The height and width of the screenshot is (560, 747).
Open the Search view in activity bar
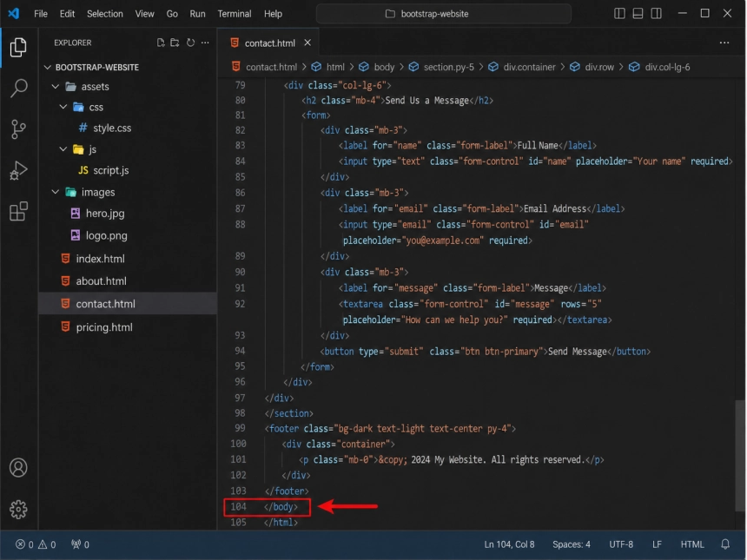(x=18, y=88)
